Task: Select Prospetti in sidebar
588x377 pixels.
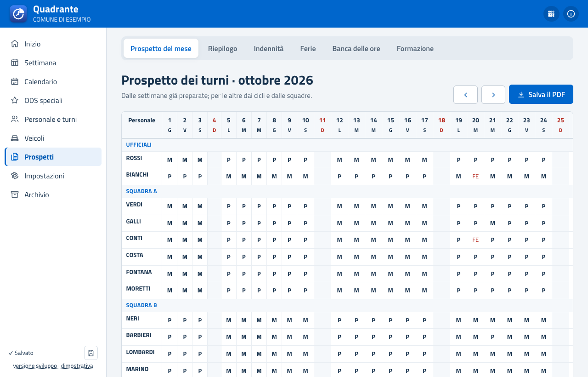Action: [x=53, y=157]
